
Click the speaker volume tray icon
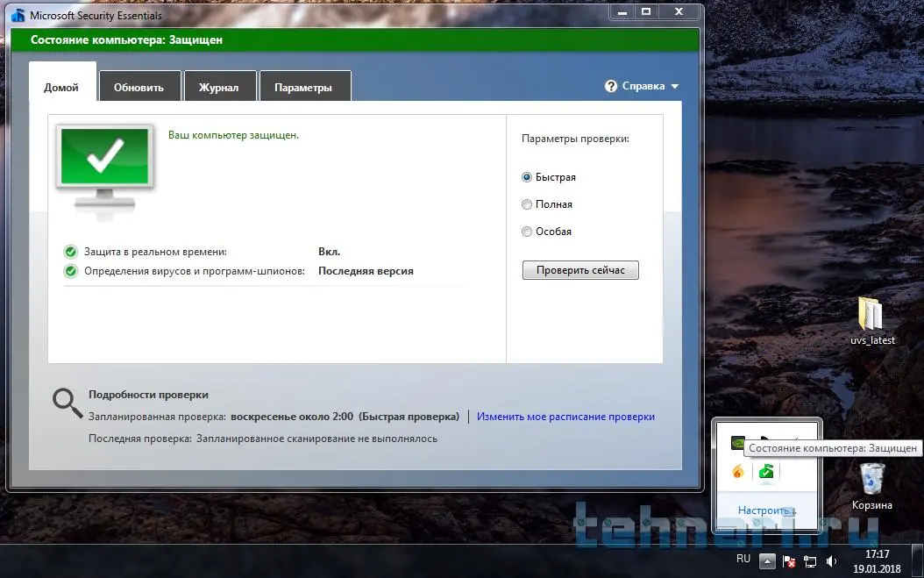click(831, 560)
